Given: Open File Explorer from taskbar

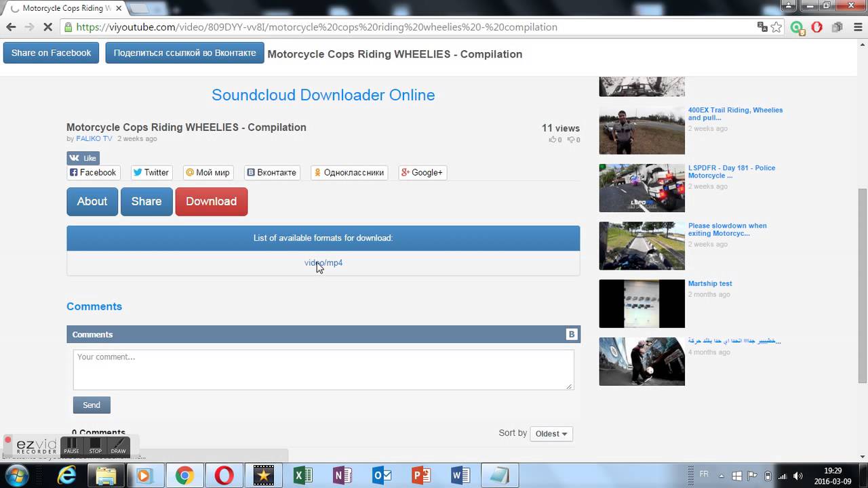Looking at the screenshot, I should (106, 476).
